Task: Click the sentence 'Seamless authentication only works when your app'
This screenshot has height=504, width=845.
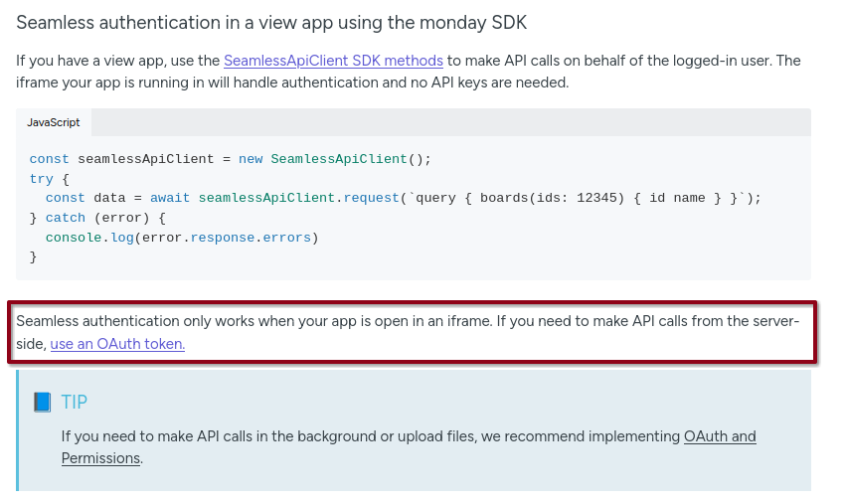Action: 408,332
